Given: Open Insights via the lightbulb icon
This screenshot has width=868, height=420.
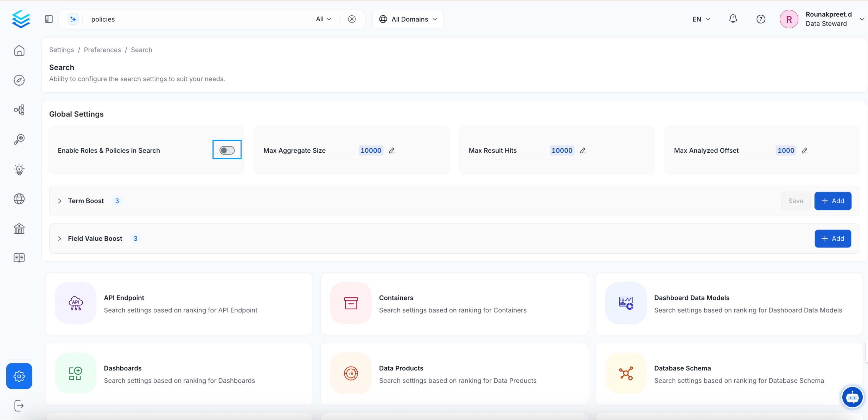Looking at the screenshot, I should [19, 169].
